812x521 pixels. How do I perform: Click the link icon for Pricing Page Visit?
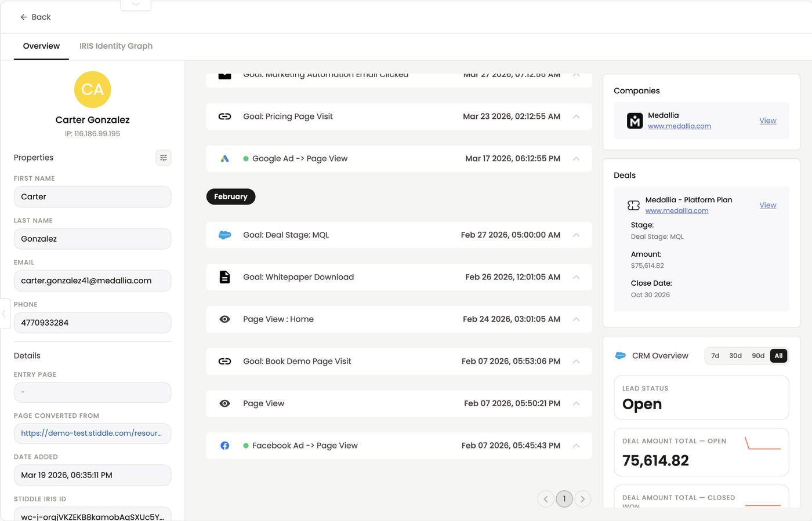coord(224,116)
